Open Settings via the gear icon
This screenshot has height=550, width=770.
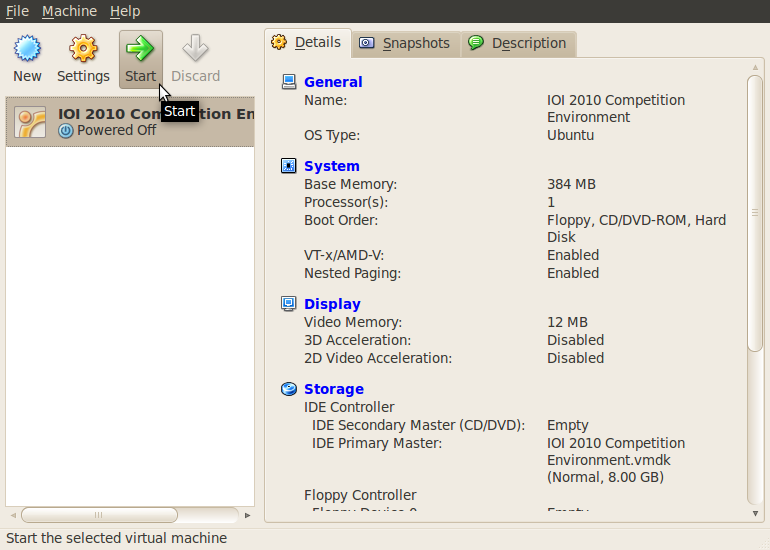[x=83, y=48]
